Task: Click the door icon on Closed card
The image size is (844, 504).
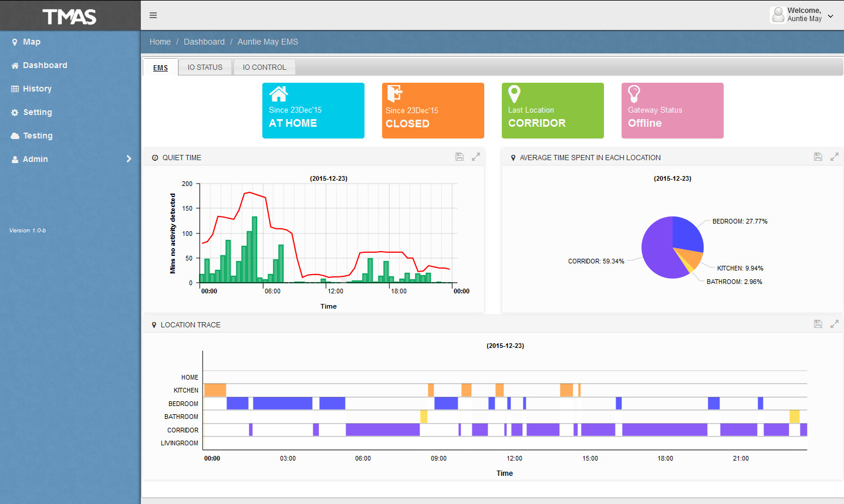Action: point(395,94)
